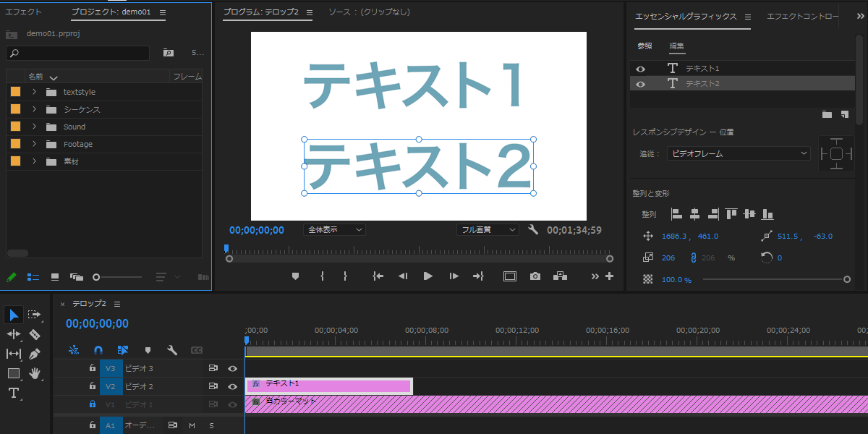Image resolution: width=868 pixels, height=434 pixels.
Task: Add a marker in the timeline header
Action: [x=148, y=350]
